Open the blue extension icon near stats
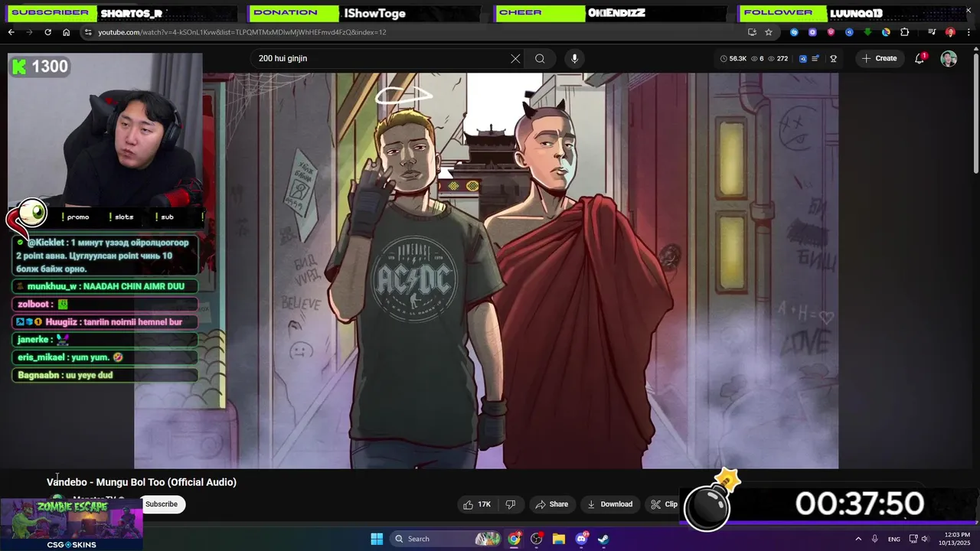 pyautogui.click(x=802, y=58)
